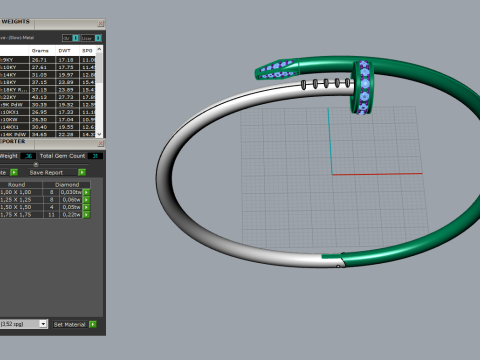Click the green arrow beside the truncated 'te' label
The width and height of the screenshot is (480, 360).
[x=14, y=172]
